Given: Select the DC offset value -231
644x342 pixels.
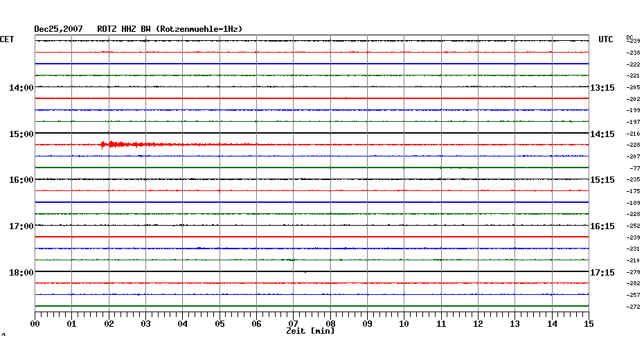Looking at the screenshot, I should coord(634,249).
